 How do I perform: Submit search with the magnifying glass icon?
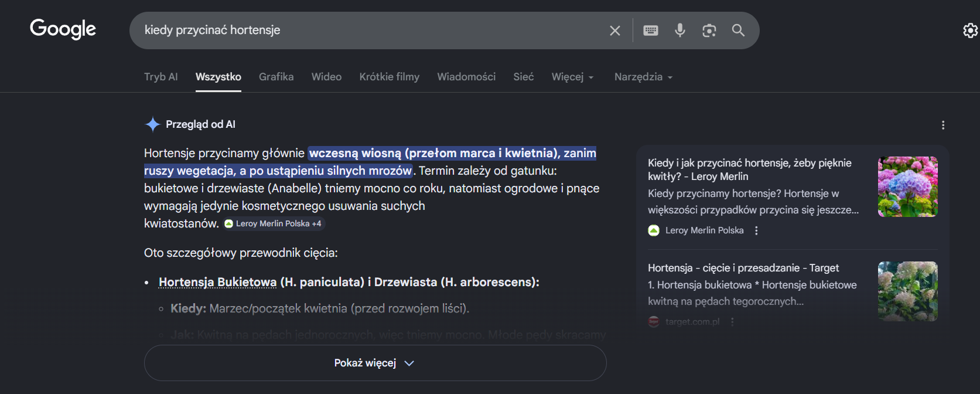click(x=738, y=30)
